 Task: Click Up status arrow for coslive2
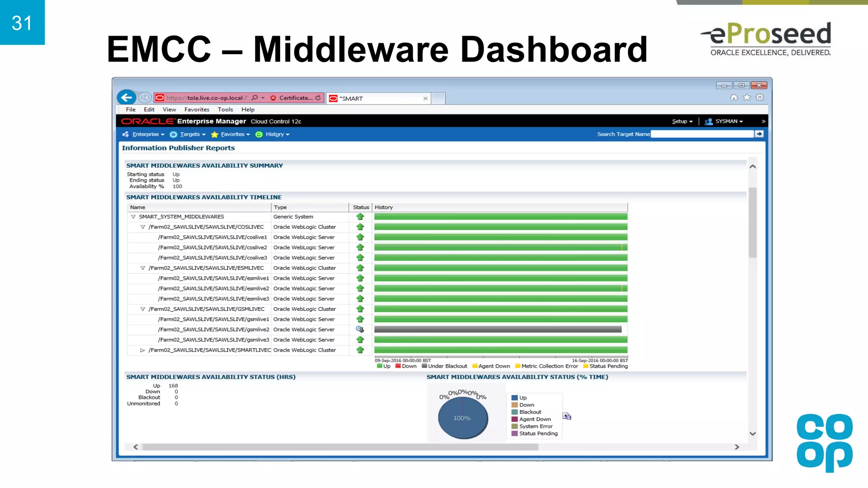click(x=360, y=247)
